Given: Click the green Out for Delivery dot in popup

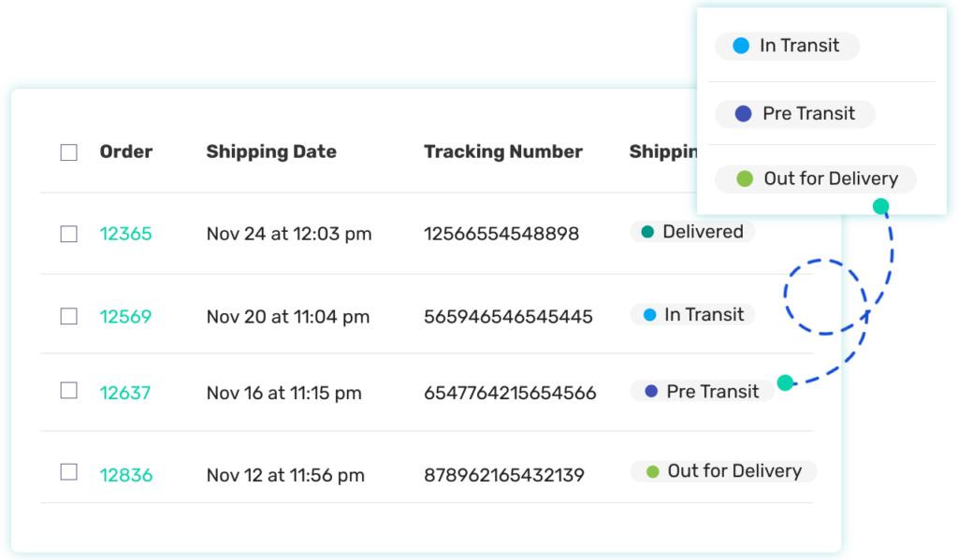Looking at the screenshot, I should pos(744,179).
